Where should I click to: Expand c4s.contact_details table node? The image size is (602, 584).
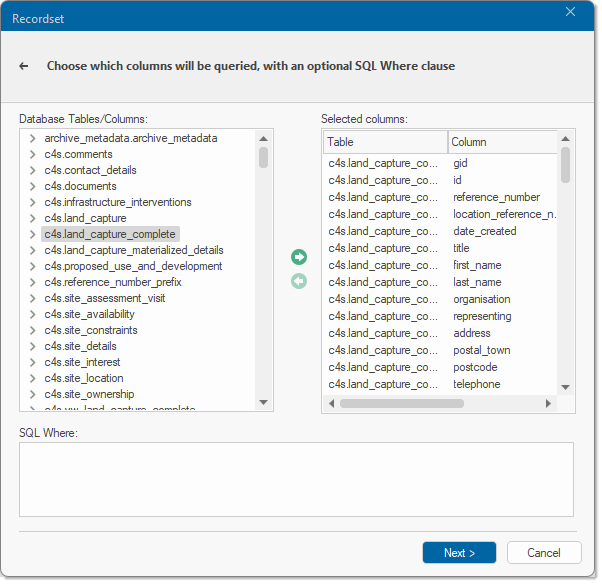[x=33, y=170]
